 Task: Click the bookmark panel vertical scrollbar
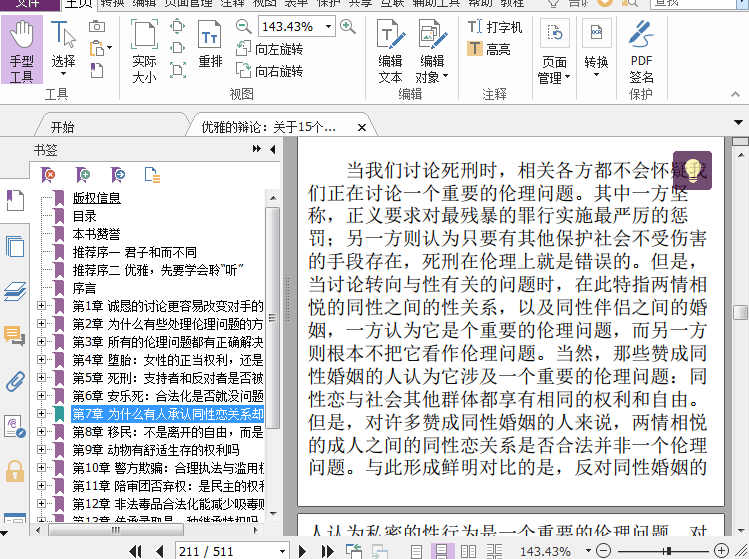click(272, 318)
